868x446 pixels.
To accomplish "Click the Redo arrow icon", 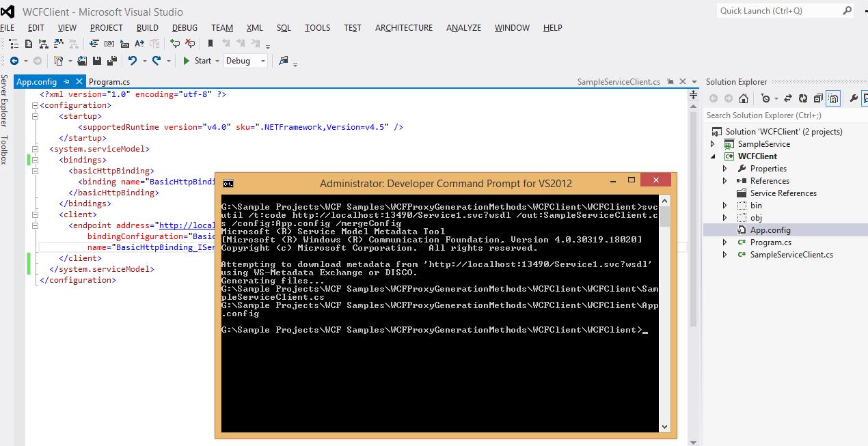I will 157,61.
